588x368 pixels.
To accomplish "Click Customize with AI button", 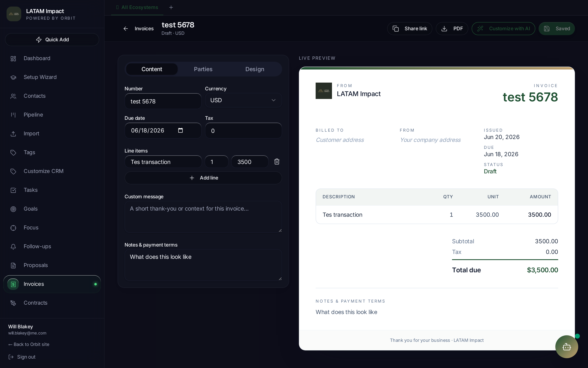I will point(503,29).
